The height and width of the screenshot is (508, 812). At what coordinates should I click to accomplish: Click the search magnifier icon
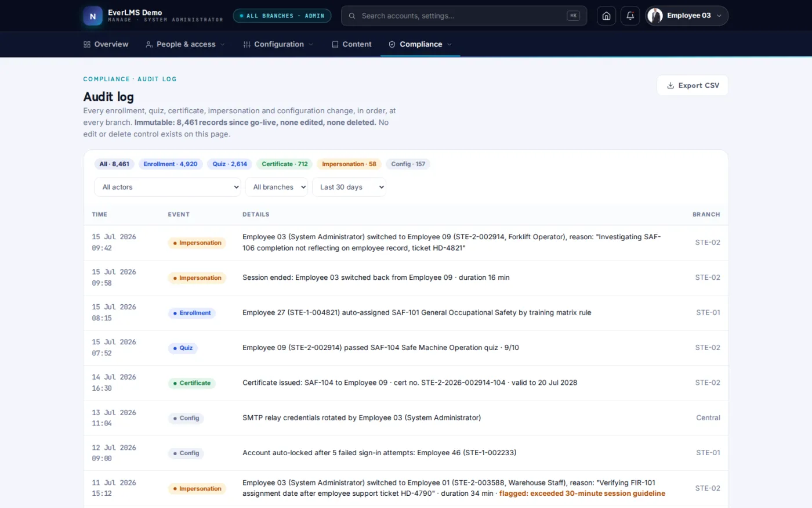click(x=352, y=16)
